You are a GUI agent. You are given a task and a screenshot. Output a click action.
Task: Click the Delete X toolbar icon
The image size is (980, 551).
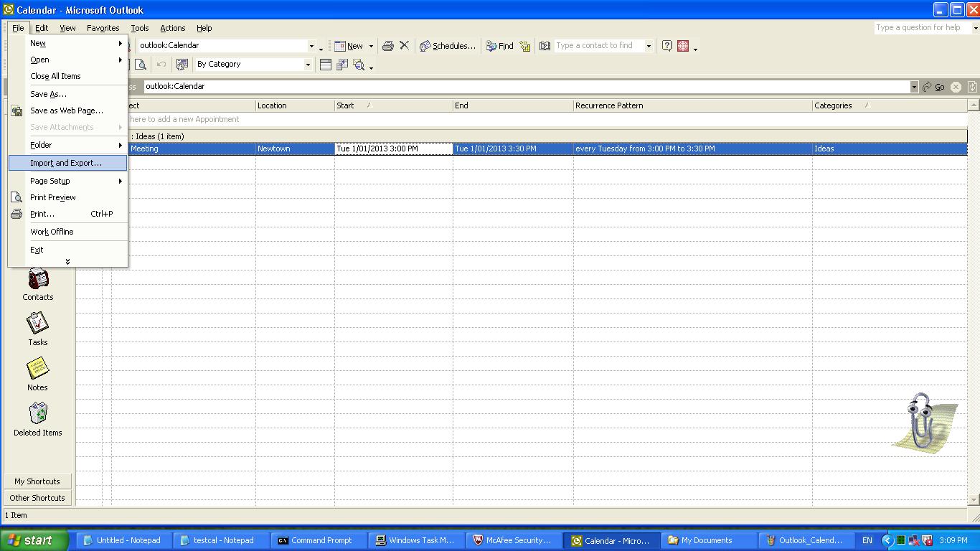[404, 46]
